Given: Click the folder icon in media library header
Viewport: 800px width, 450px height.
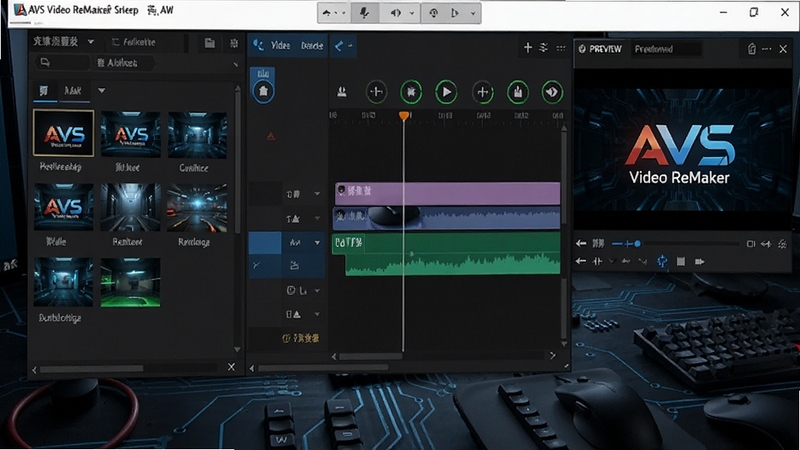Looking at the screenshot, I should tap(210, 43).
